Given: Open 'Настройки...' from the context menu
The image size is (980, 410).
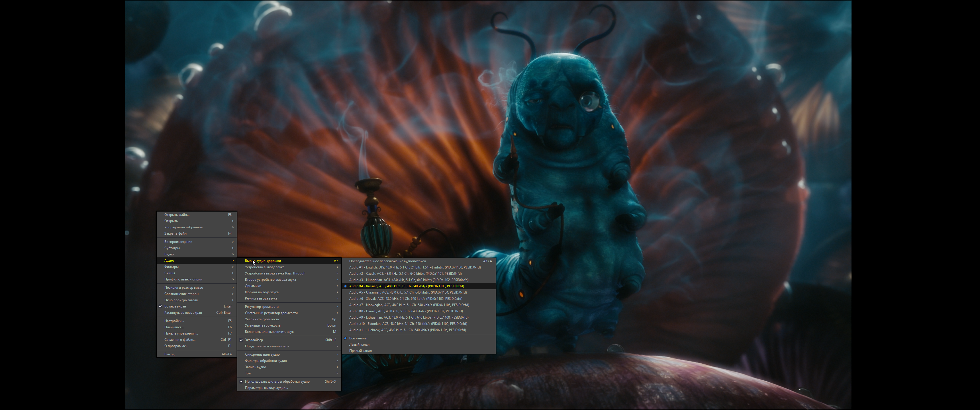Looking at the screenshot, I should pyautogui.click(x=197, y=321).
